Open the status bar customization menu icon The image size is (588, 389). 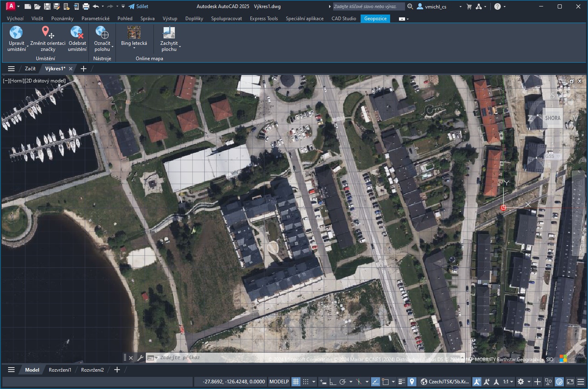pos(581,382)
